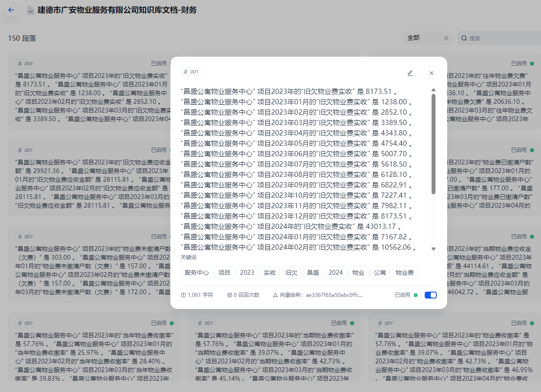Click 已启用 status on the 当年物业费收缴率 card
Image resolution: width=541 pixels, height=392 pixels.
tap(159, 323)
